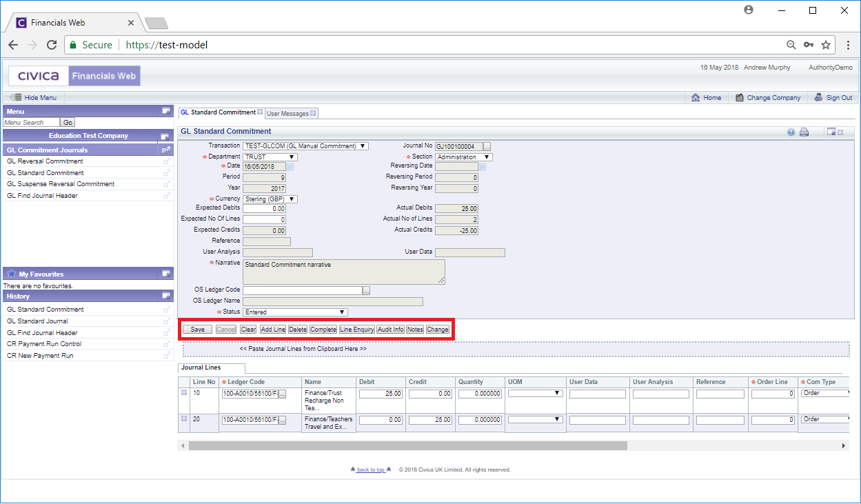861x504 pixels.
Task: Open GL Reversal Commitment in new window icon
Action: (167, 161)
